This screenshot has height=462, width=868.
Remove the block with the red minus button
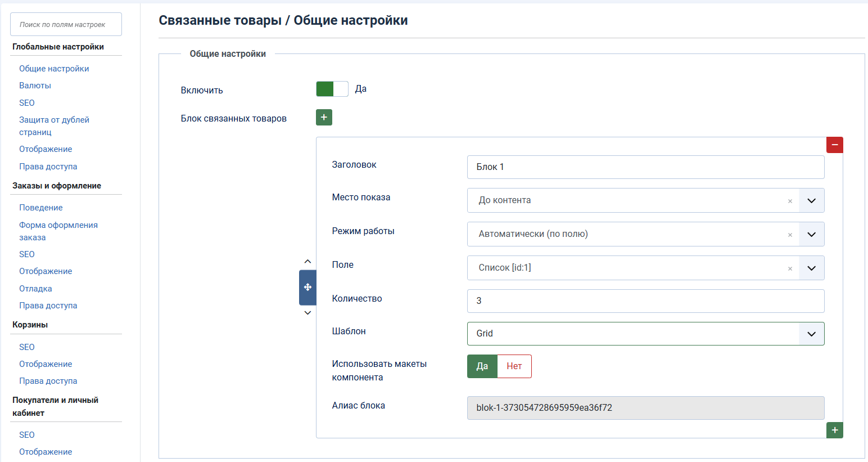[x=834, y=145]
